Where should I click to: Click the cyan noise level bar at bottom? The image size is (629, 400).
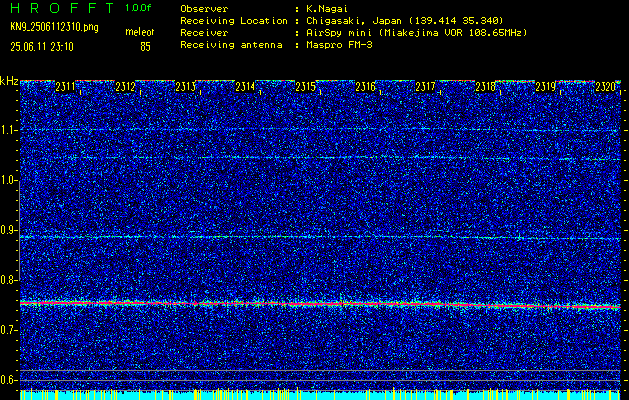(320, 395)
